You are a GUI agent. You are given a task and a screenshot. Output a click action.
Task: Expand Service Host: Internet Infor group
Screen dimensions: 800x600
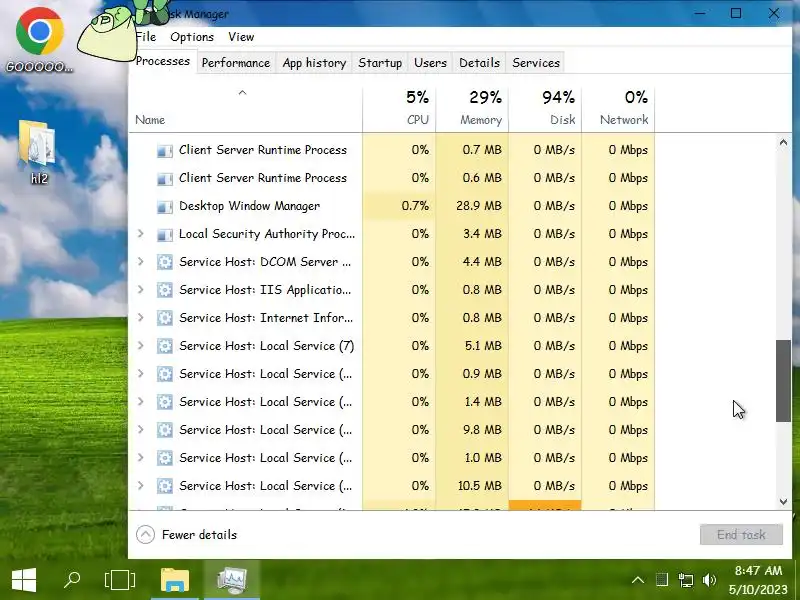coord(141,318)
